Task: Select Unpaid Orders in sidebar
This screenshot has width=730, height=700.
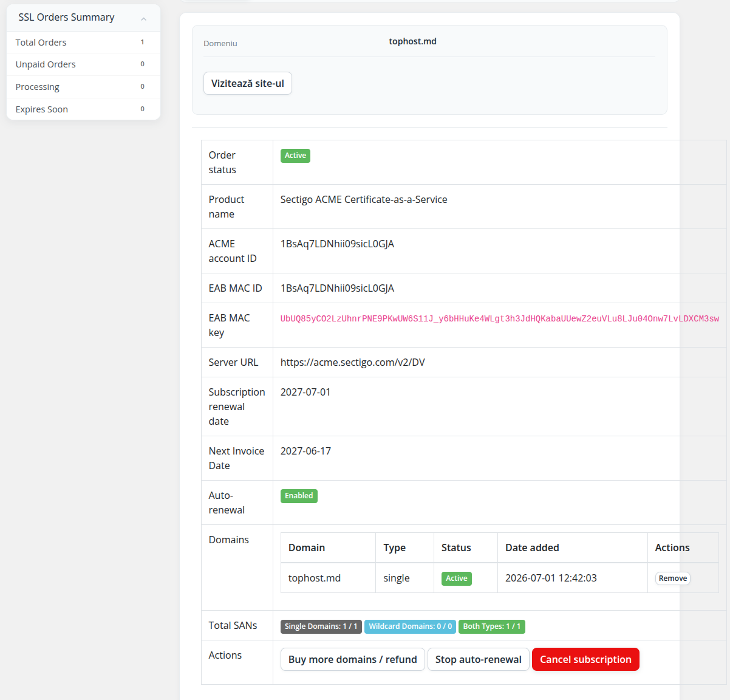Action: coord(83,64)
